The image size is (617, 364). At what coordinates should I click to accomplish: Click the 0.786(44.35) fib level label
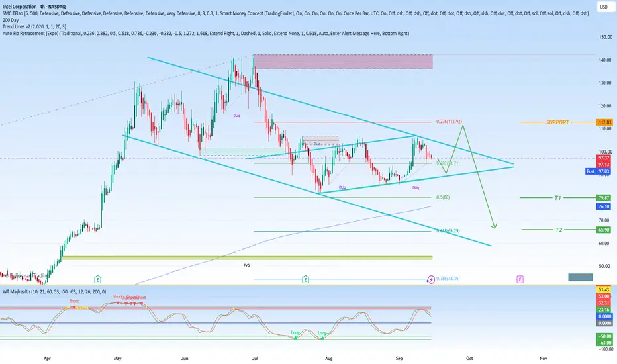pos(448,278)
